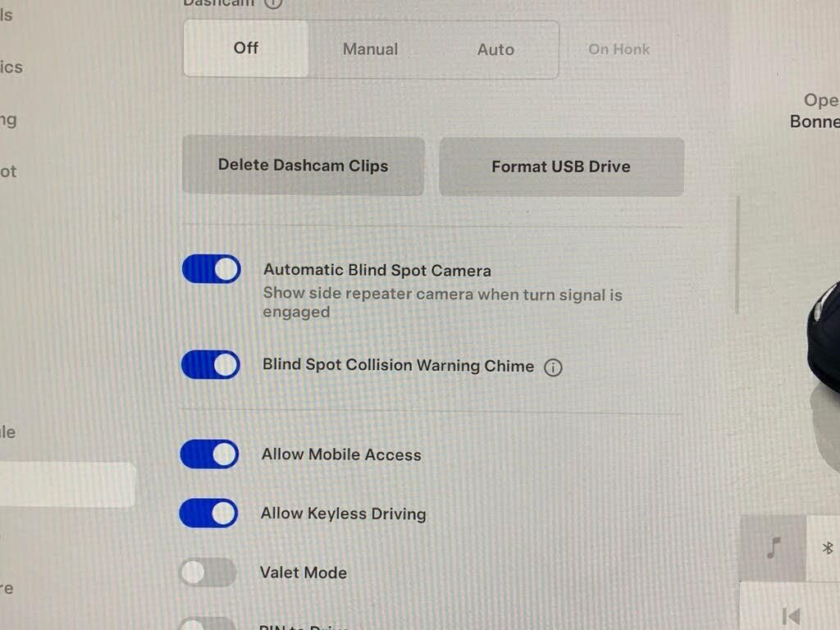Show info for Blind Spot Collision Warning Chime

click(x=553, y=367)
